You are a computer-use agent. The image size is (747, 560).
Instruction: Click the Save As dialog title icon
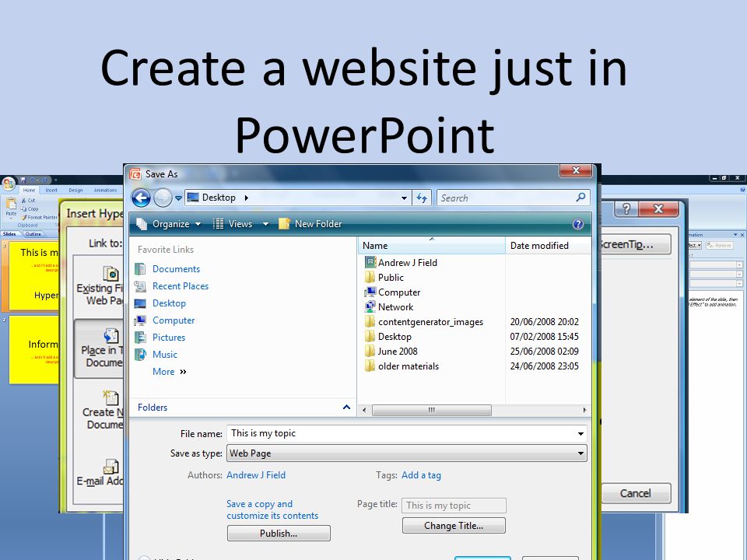tap(135, 174)
